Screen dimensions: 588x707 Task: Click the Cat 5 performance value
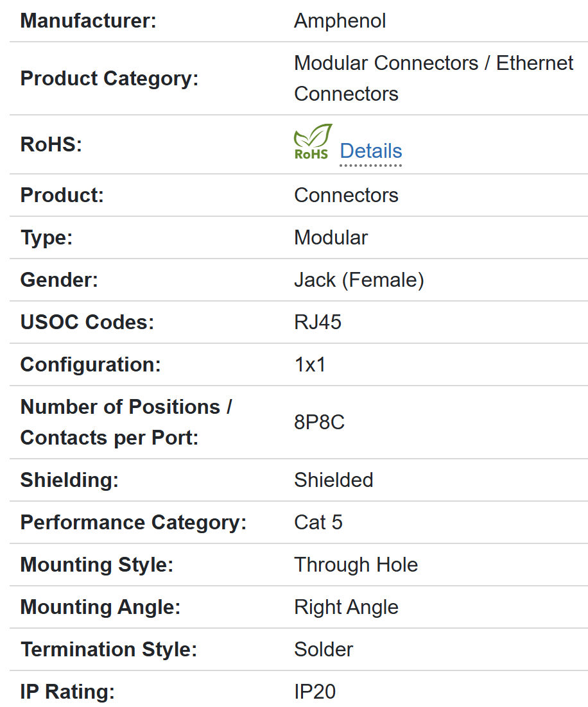tap(318, 523)
